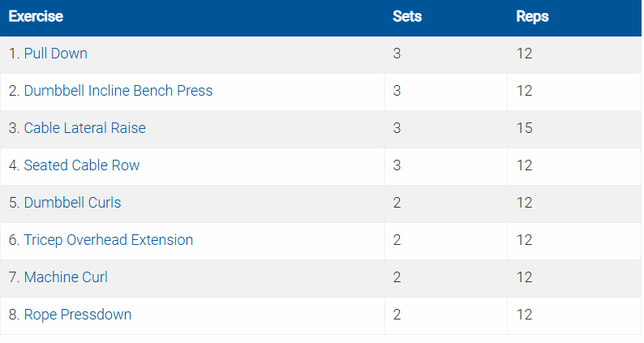Open the Pull Down exercise link

tap(55, 54)
